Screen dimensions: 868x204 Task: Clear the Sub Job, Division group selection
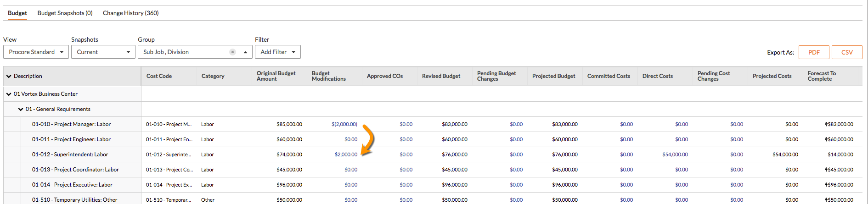point(233,52)
